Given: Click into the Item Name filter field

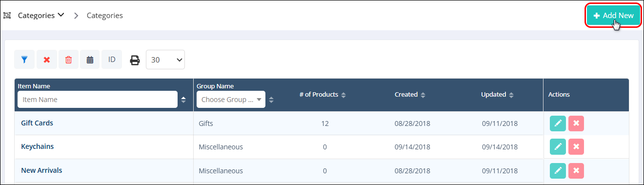Looking at the screenshot, I should (98, 100).
